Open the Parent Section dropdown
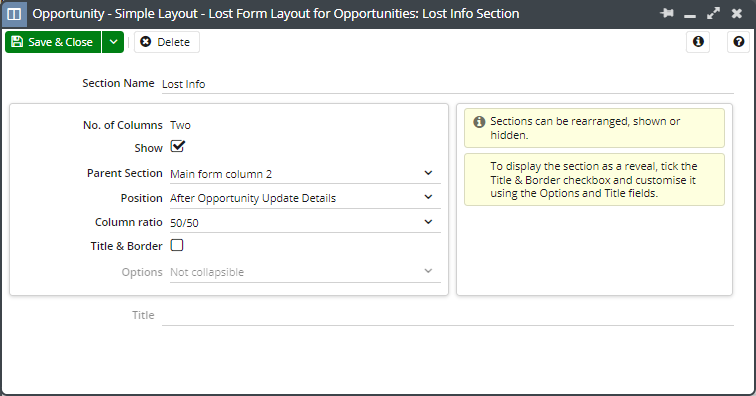Viewport: 756px width, 396px height. click(305, 174)
